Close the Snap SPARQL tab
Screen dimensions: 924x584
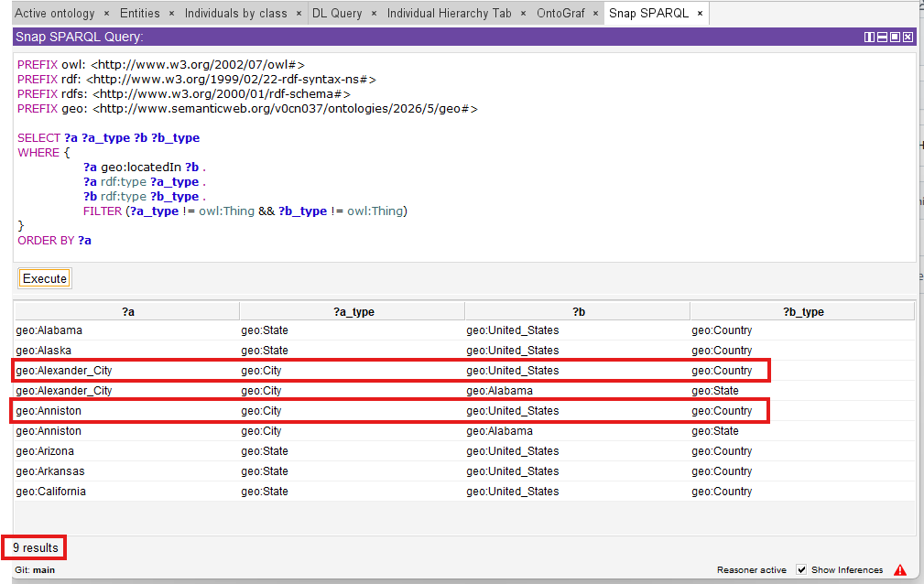point(700,14)
